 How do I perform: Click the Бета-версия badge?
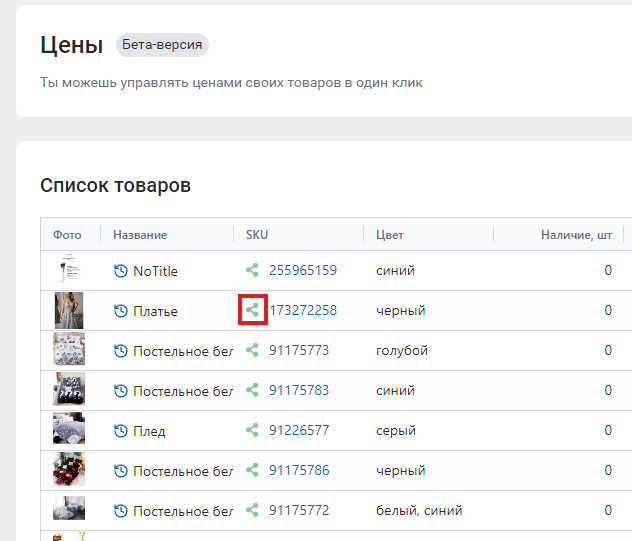tap(162, 45)
